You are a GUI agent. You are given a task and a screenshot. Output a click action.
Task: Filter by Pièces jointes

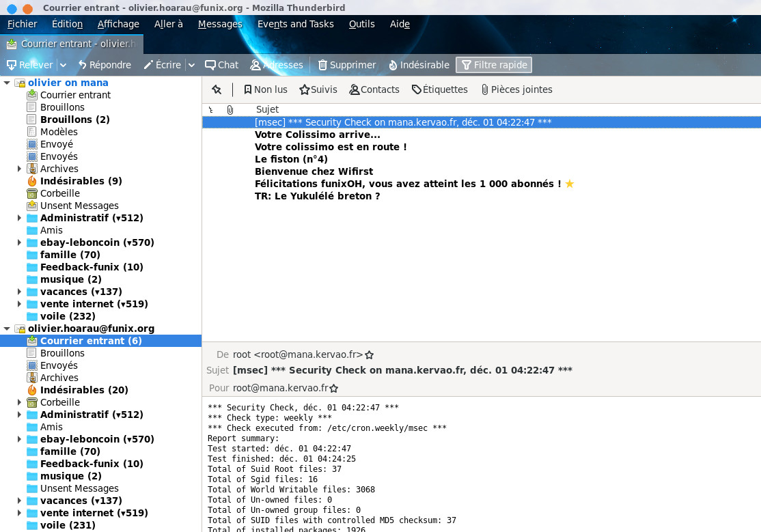tap(516, 89)
